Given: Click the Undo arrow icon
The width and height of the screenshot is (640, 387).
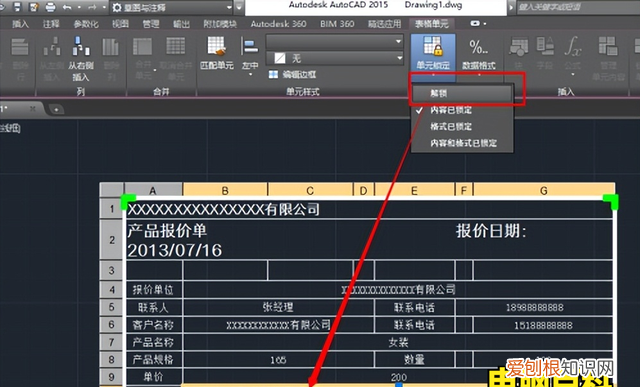Looking at the screenshot, I should click(67, 7).
